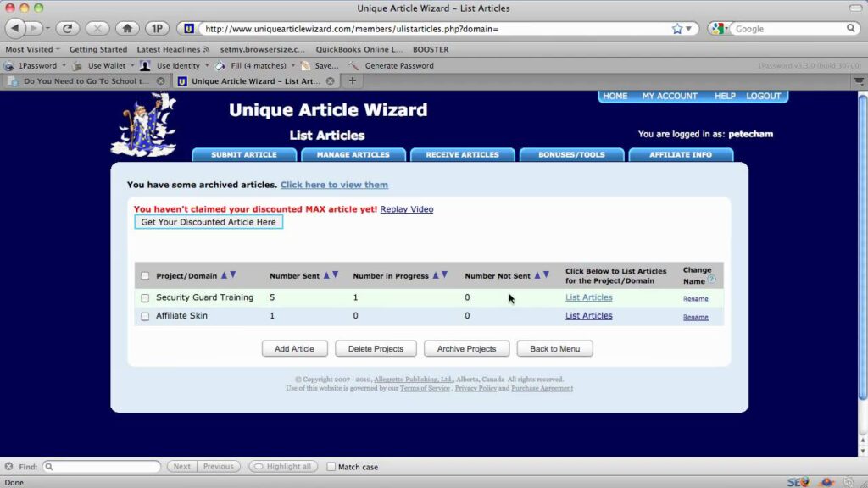
Task: Toggle the select-all checkbox in table header
Action: pyautogui.click(x=145, y=275)
